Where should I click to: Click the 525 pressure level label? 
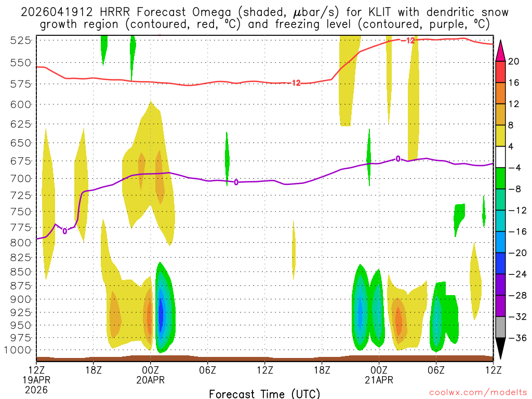pyautogui.click(x=21, y=41)
